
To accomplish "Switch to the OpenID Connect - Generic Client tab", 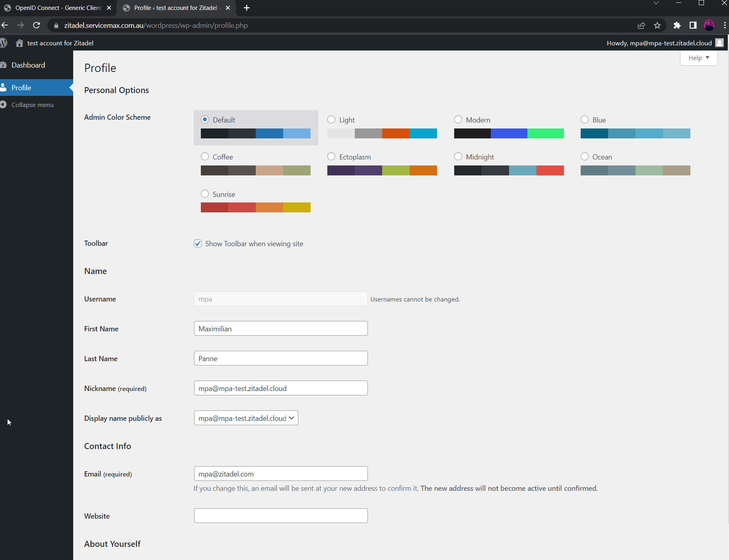I will click(58, 8).
